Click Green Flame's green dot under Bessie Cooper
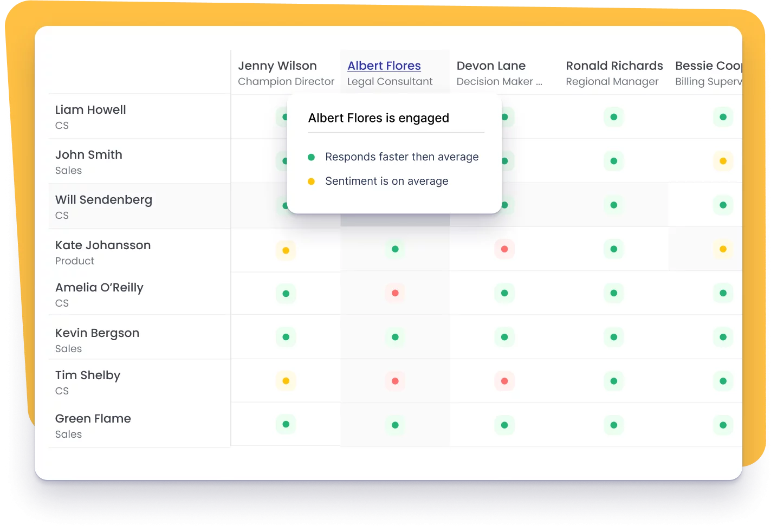Image resolution: width=777 pixels, height=532 pixels. (723, 425)
